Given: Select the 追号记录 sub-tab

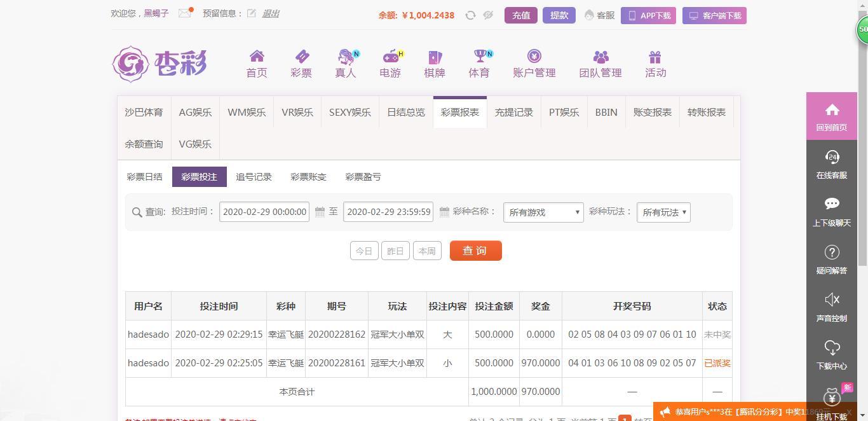Looking at the screenshot, I should 254,177.
